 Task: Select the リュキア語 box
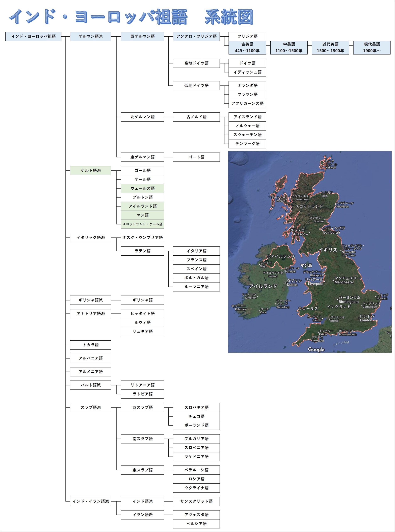click(x=142, y=331)
